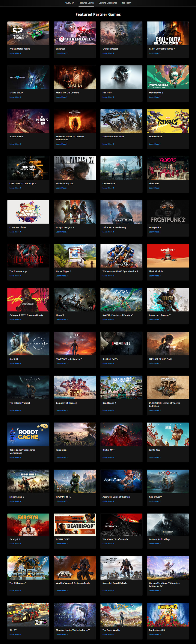Open Learn More for Forspoken
Viewport: 196px width, 644px height.
point(62,457)
